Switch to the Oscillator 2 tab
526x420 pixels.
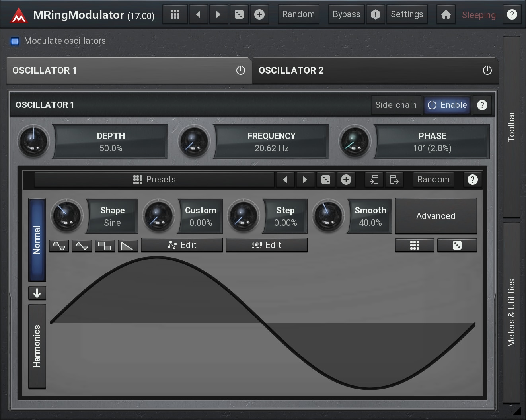358,70
